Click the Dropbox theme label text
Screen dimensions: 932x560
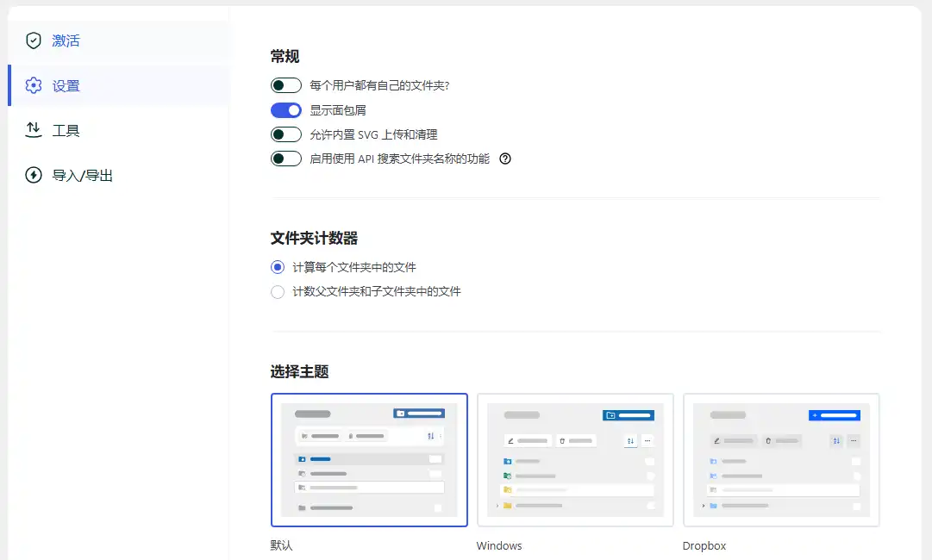[705, 545]
